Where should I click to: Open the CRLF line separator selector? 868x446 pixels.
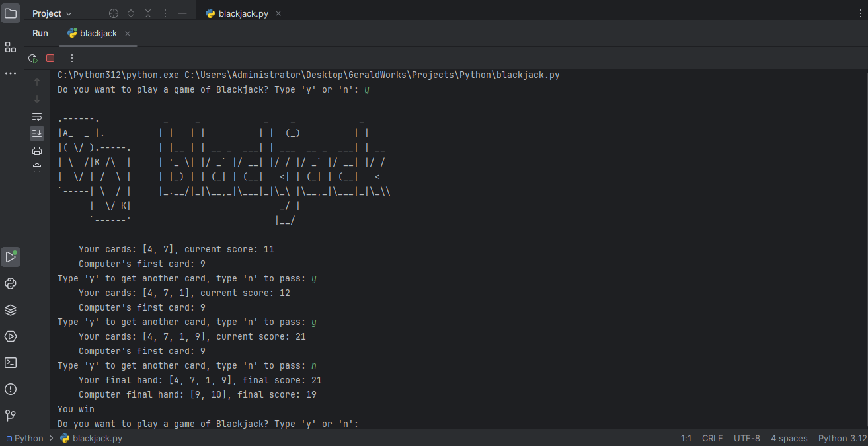tap(712, 438)
